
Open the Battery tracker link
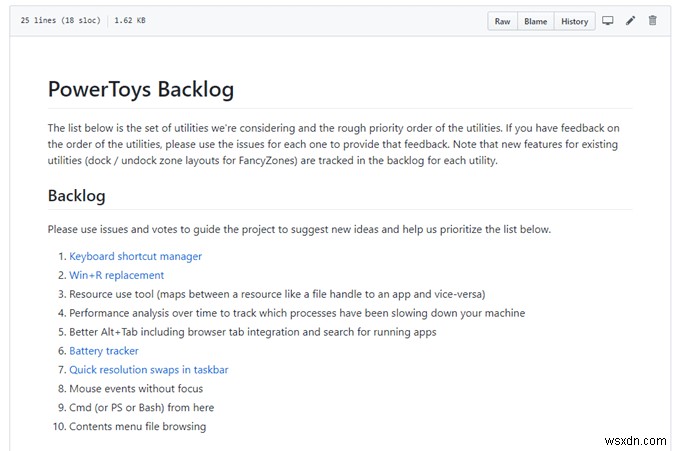click(x=104, y=351)
